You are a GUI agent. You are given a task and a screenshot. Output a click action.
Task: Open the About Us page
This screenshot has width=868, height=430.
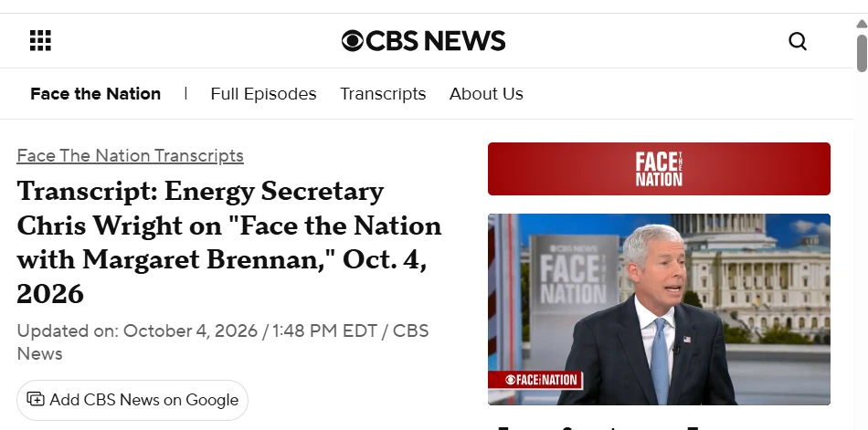click(486, 93)
